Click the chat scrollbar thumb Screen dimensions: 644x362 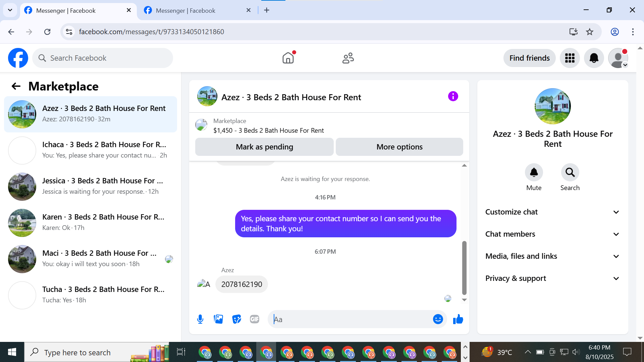pos(464,267)
